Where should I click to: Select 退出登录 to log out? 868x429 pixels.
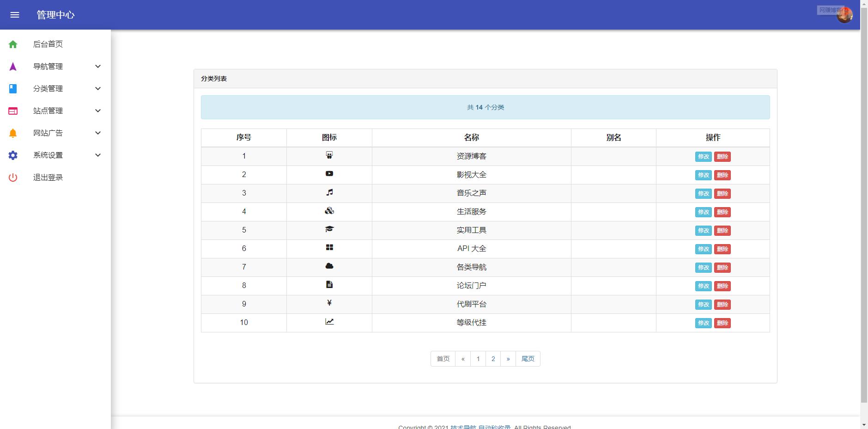55,178
